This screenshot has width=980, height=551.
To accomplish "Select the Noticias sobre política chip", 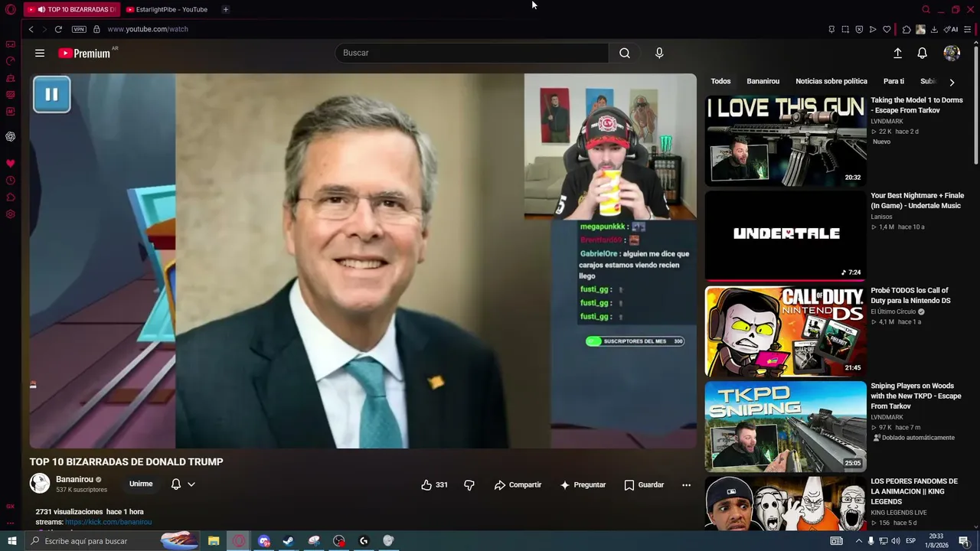I will 831,81.
